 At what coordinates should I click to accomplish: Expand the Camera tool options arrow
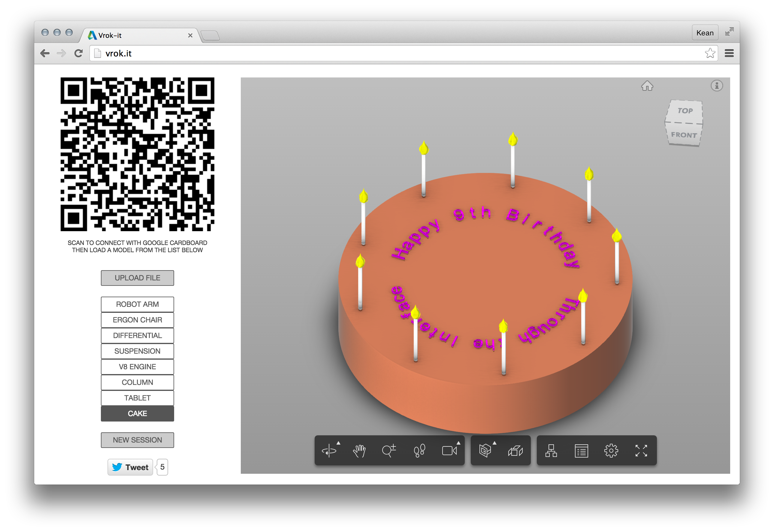(x=458, y=443)
